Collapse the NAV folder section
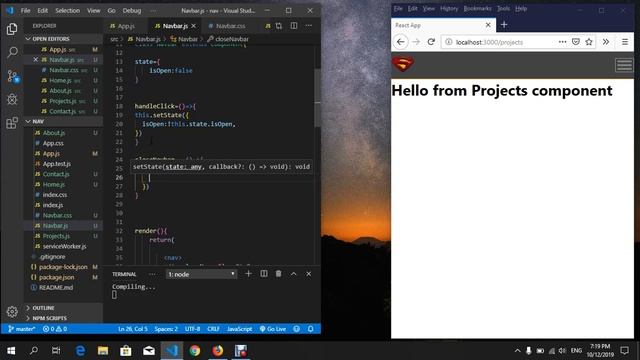This screenshot has height=360, width=640. point(63,121)
